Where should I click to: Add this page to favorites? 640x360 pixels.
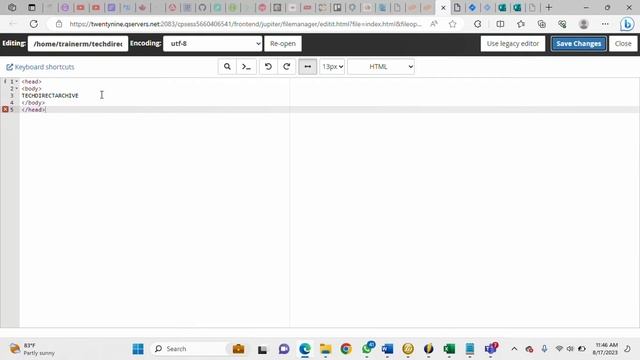click(453, 24)
